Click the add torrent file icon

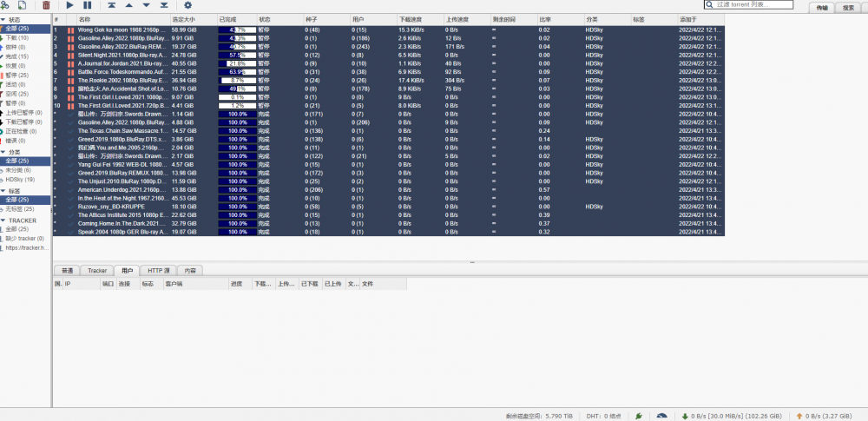(x=23, y=5)
